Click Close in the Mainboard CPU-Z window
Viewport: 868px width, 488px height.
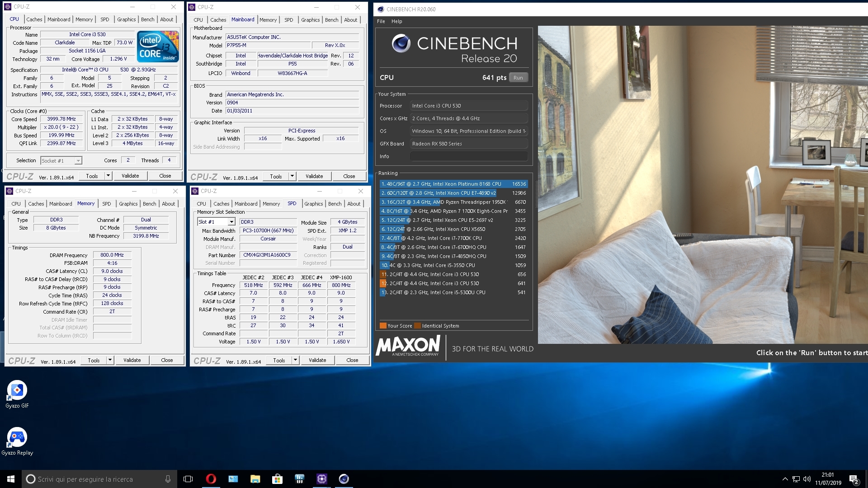[349, 176]
